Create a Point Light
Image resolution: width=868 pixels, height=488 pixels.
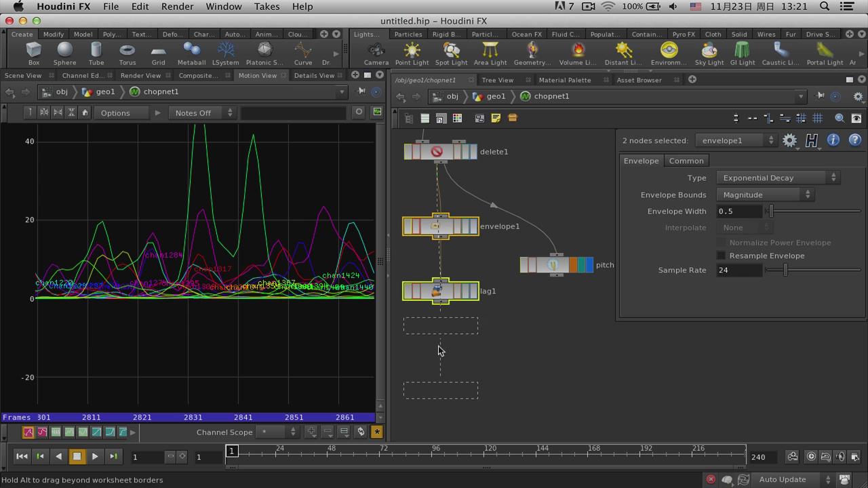click(x=412, y=54)
